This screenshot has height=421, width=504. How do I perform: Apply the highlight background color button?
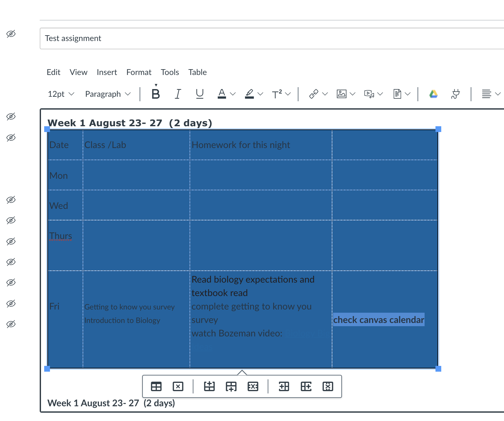click(249, 94)
